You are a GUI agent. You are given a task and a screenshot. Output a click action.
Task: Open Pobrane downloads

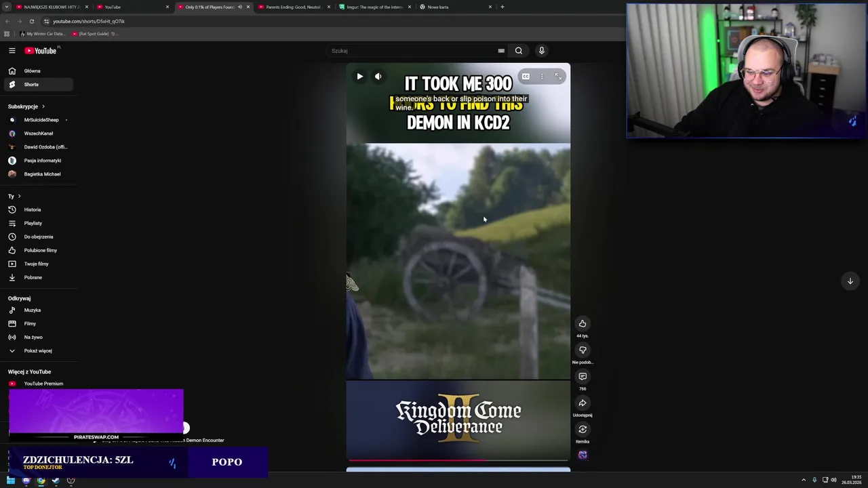pos(37,277)
